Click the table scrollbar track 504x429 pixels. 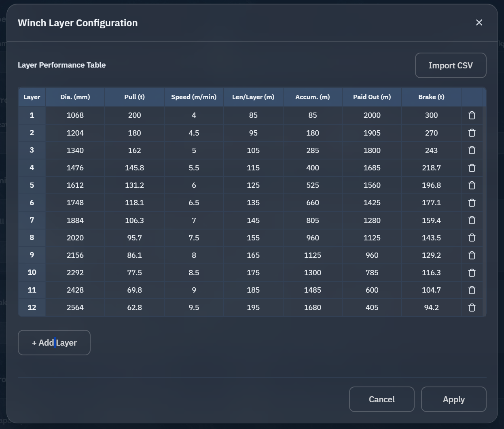(x=485, y=202)
